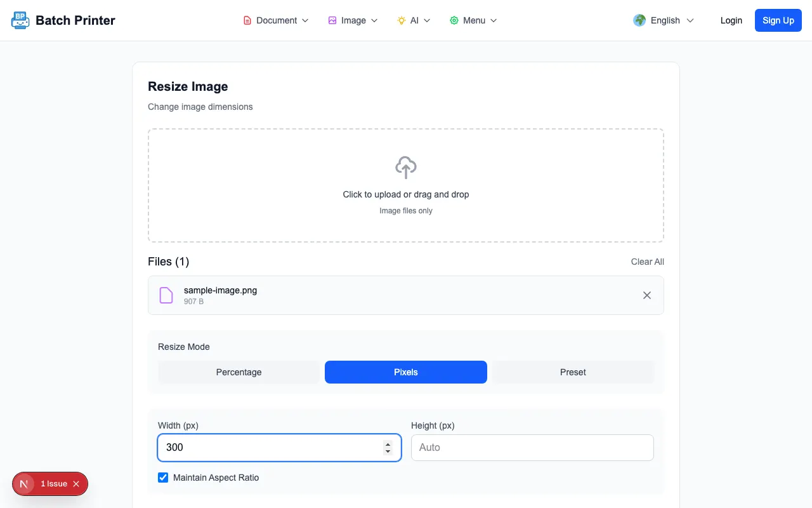Decrease width using the stepper down arrow
Screen dimensions: 812x508
(x=388, y=451)
